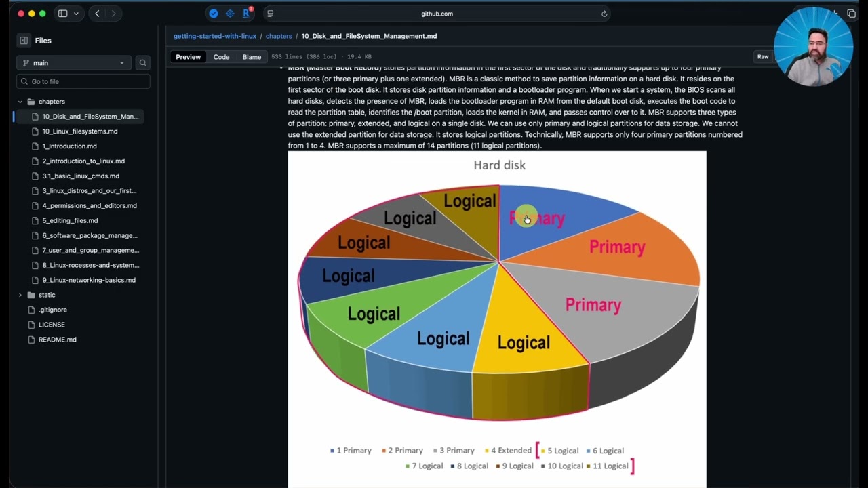Image resolution: width=868 pixels, height=488 pixels.
Task: Reload the page with the refresh icon
Action: coord(604,14)
